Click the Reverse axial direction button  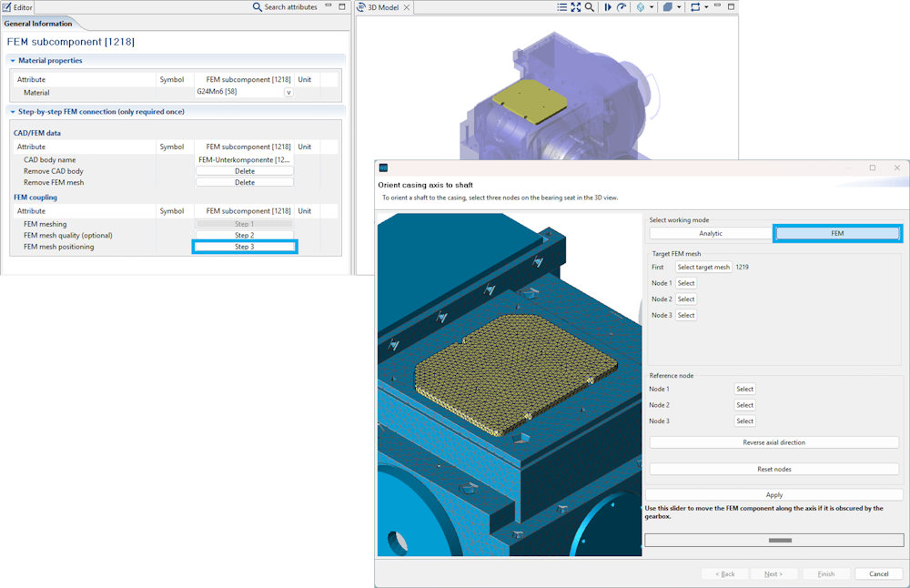[773, 442]
